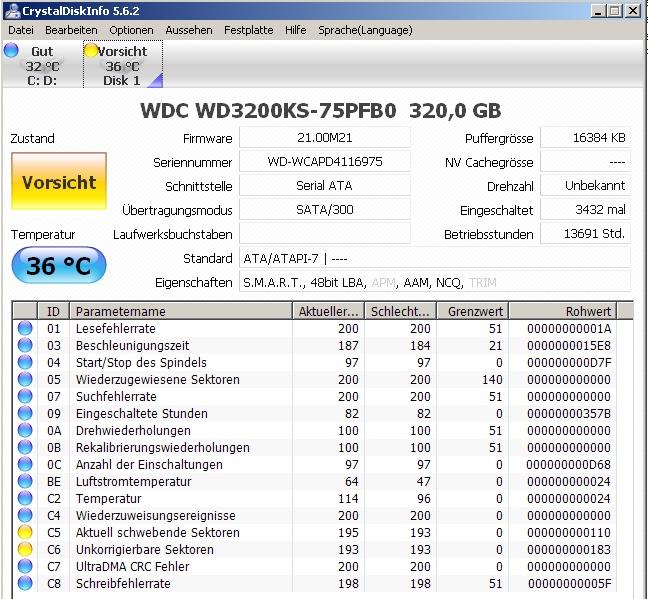Select the Schreibfehlerrate parameter name
This screenshot has height=599, width=648.
click(x=123, y=583)
